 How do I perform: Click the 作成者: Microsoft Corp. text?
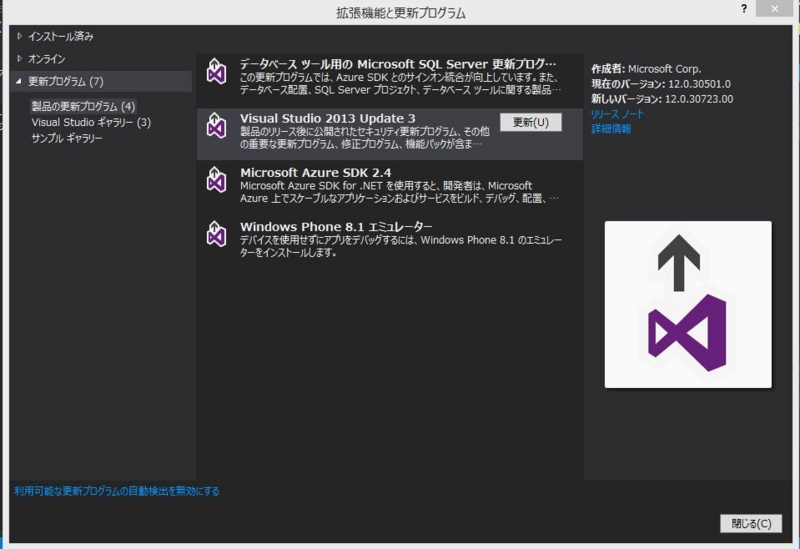[x=646, y=69]
